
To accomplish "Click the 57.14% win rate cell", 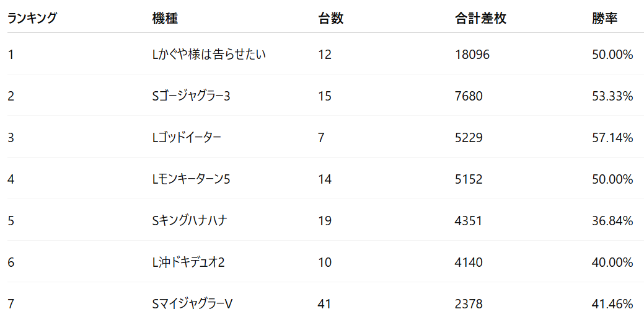I will tap(612, 138).
